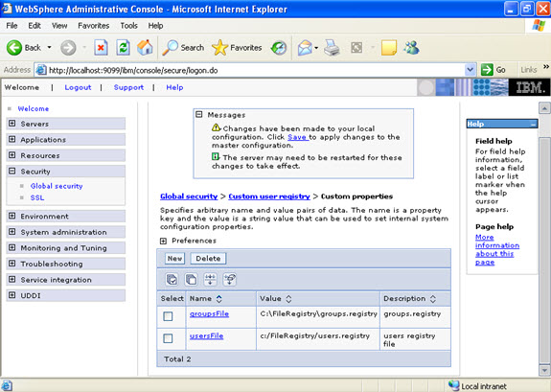Click the Refresh page icon

[x=123, y=48]
